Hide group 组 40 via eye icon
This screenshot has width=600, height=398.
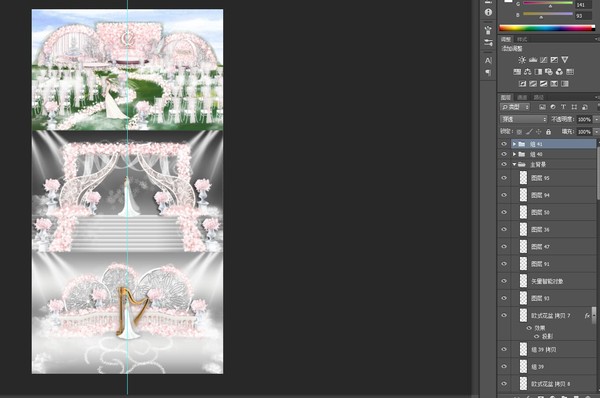point(504,154)
